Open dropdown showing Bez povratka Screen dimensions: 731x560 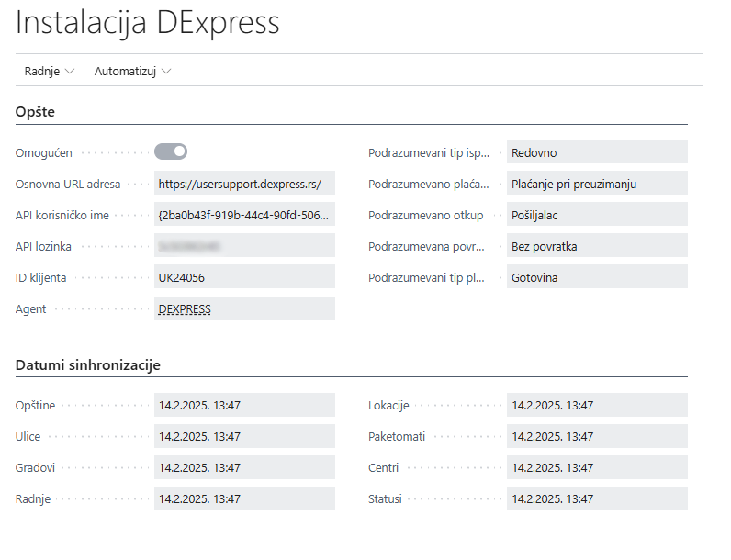pos(597,246)
